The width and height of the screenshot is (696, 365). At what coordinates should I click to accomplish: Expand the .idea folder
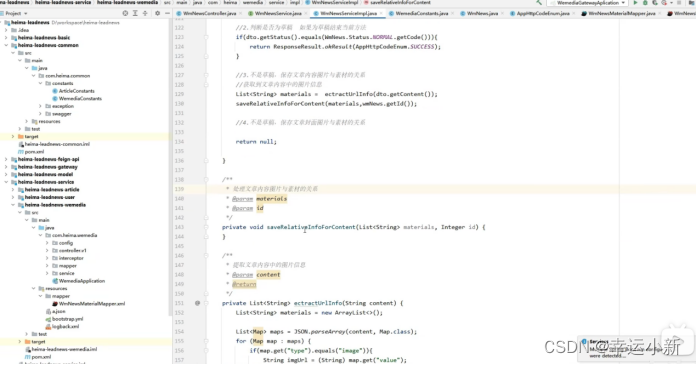(6, 30)
